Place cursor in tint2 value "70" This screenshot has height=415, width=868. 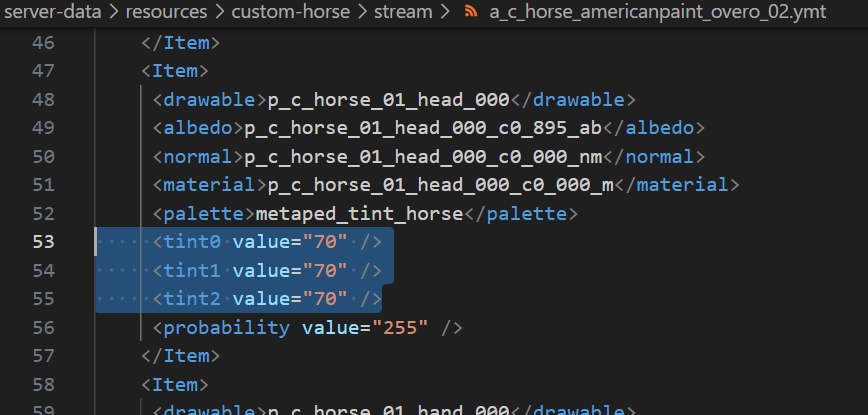click(x=325, y=299)
